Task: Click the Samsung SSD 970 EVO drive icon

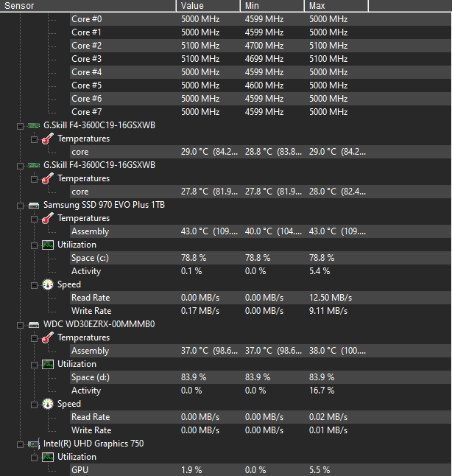Action: [x=34, y=204]
